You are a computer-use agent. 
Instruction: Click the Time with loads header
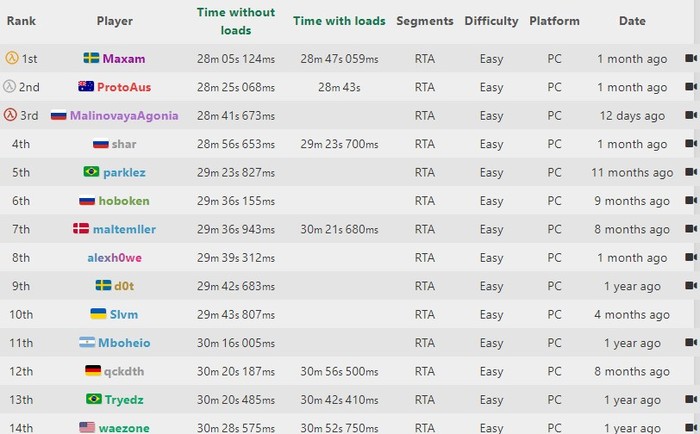coord(339,21)
